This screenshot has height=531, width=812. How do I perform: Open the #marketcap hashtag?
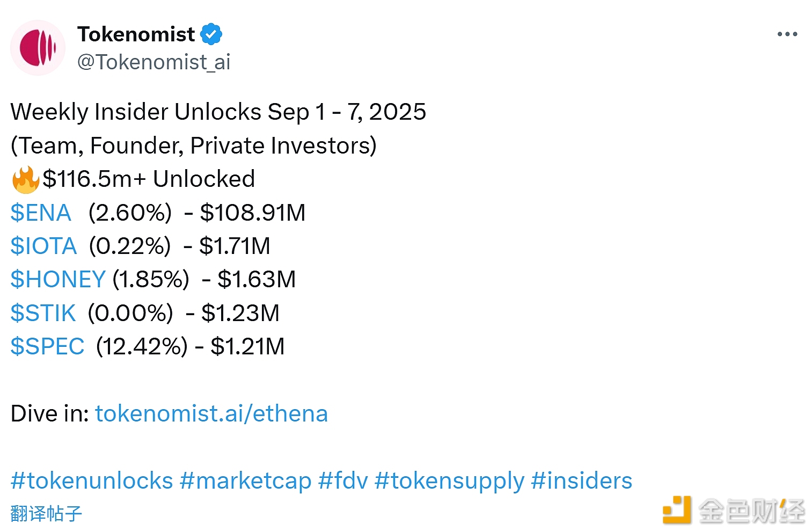[x=246, y=481]
